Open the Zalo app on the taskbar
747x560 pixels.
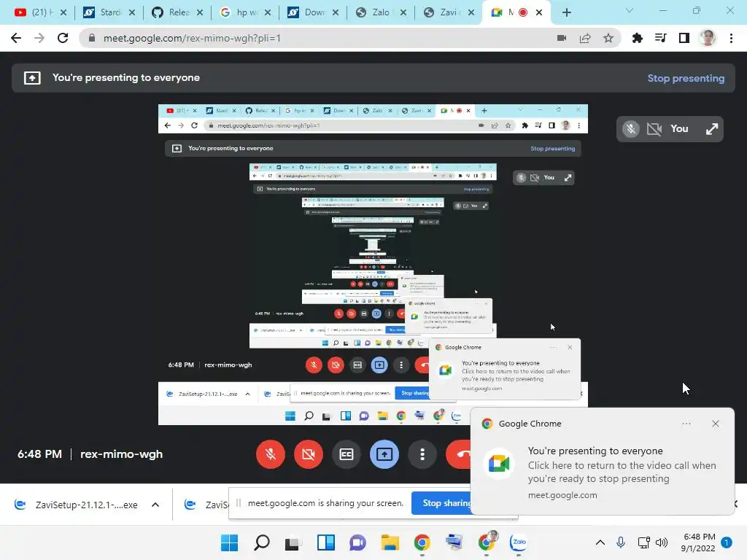click(519, 542)
